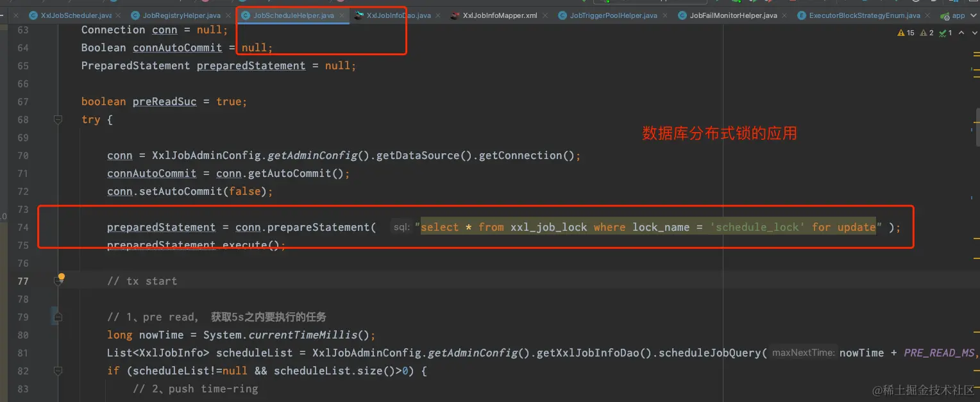Click the 'sql:' inlay hint
Viewport: 980px width, 402px height.
pyautogui.click(x=401, y=227)
